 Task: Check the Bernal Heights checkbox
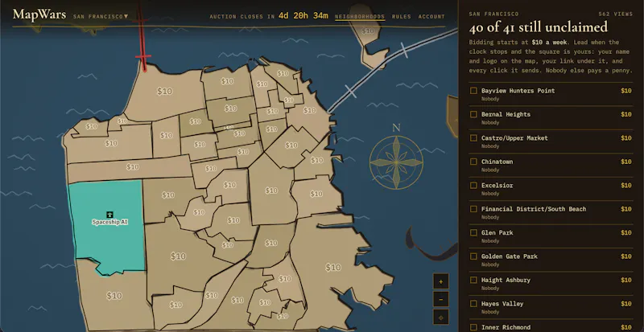(473, 114)
